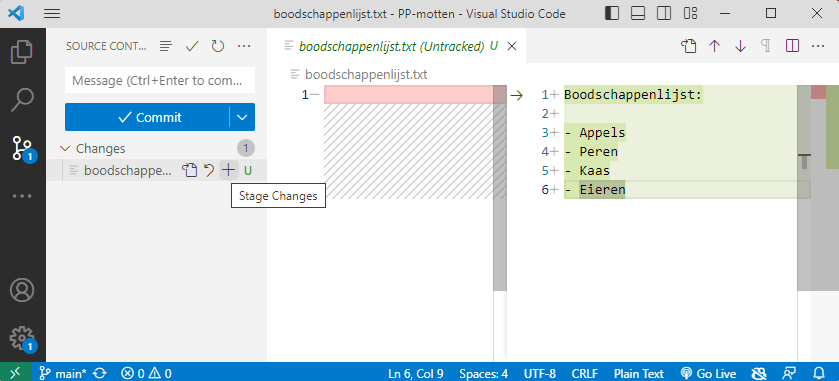Open file icon next to boodschappenlijst in Changes
This screenshot has width=839, height=381.
189,170
